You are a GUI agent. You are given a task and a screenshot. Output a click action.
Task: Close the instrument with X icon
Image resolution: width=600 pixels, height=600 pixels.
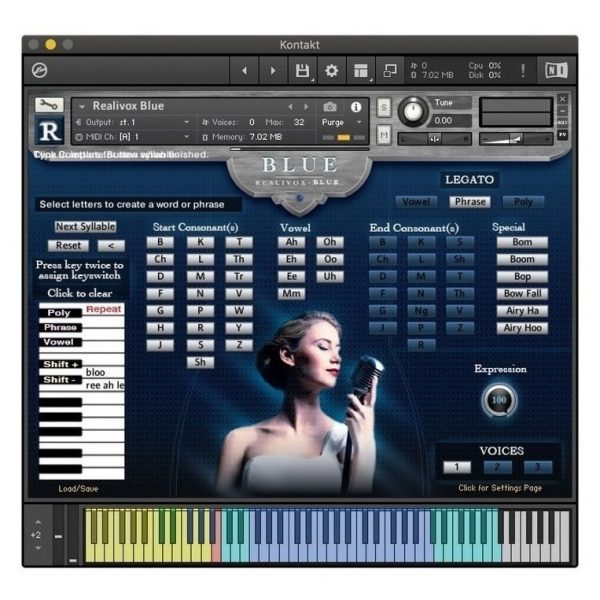click(x=562, y=99)
